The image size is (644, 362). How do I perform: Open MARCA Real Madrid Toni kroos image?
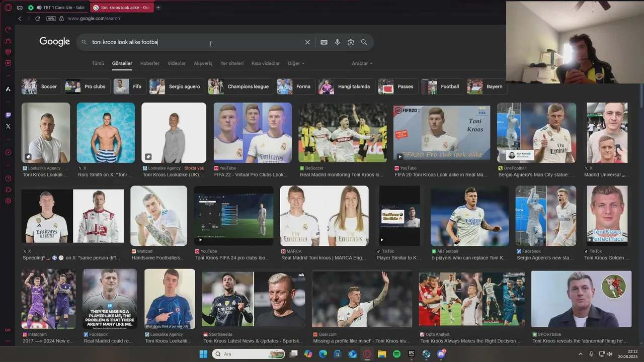(x=325, y=216)
